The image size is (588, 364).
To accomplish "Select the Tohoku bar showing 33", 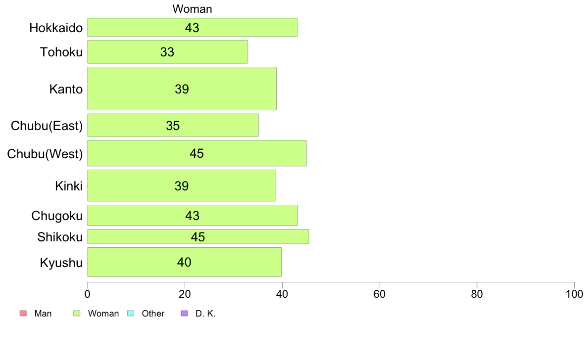I will [x=167, y=52].
